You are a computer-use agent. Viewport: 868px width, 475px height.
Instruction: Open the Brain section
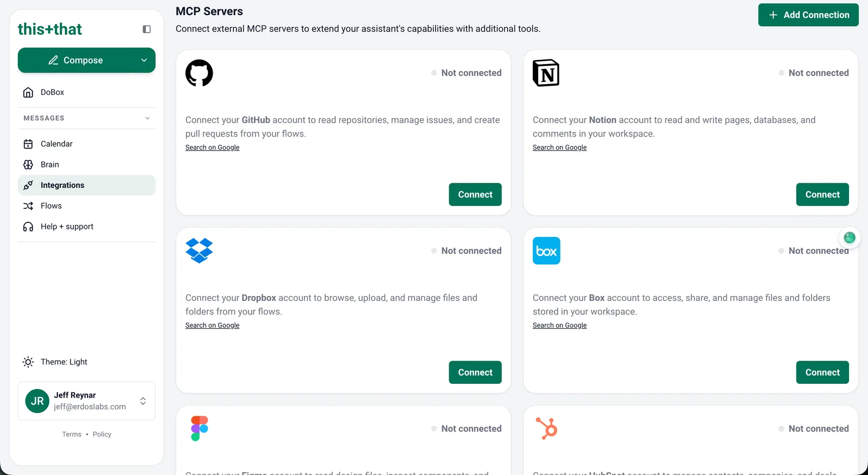(87, 164)
